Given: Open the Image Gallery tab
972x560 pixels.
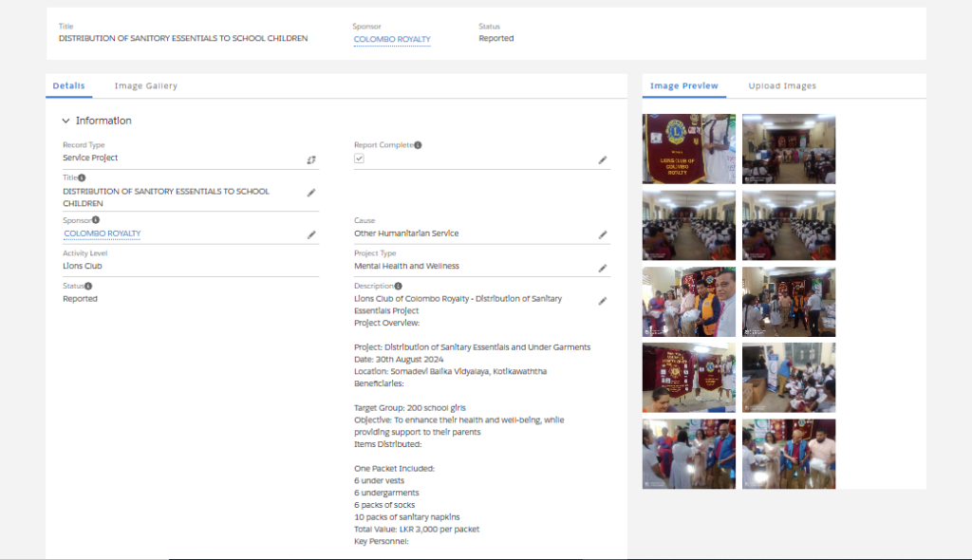Looking at the screenshot, I should [x=145, y=85].
